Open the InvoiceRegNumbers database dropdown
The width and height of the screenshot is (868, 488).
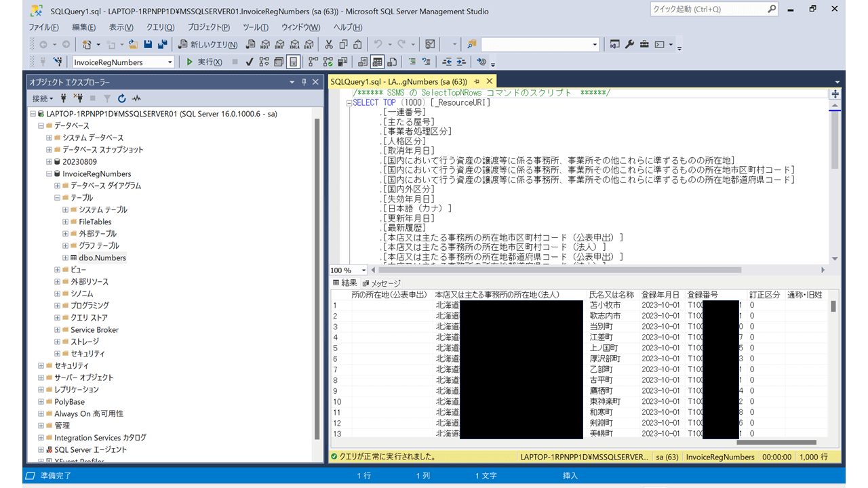tap(170, 62)
